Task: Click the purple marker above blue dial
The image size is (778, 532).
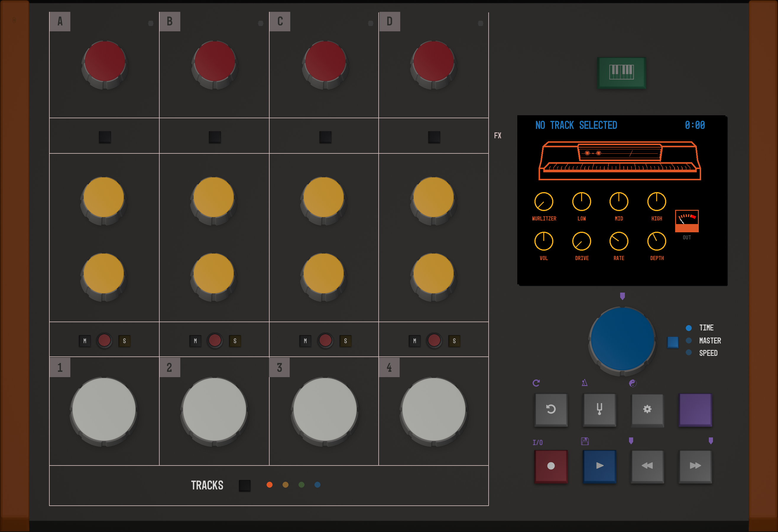Action: click(622, 296)
